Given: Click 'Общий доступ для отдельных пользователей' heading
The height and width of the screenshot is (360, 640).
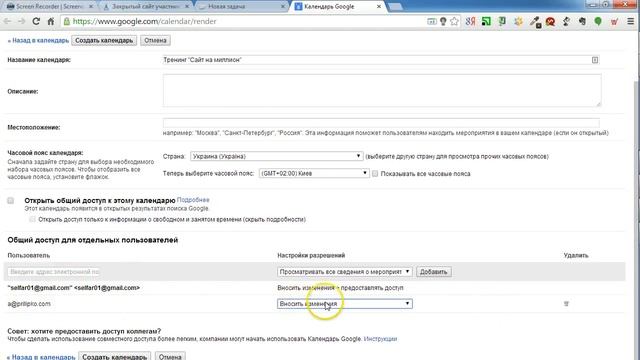Looking at the screenshot, I should click(93, 240).
